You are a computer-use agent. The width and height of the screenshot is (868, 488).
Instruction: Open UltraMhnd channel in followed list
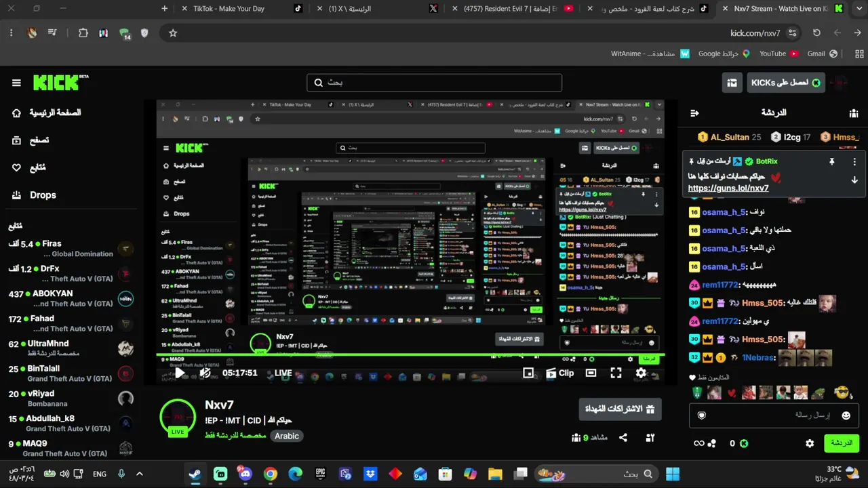pyautogui.click(x=72, y=348)
